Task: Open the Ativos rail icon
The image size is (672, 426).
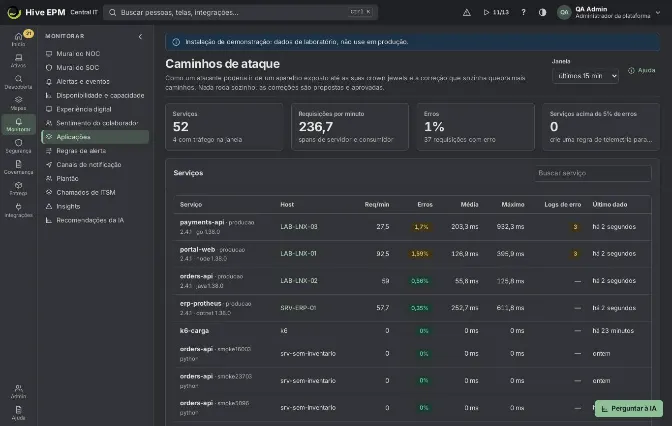Action: click(18, 60)
